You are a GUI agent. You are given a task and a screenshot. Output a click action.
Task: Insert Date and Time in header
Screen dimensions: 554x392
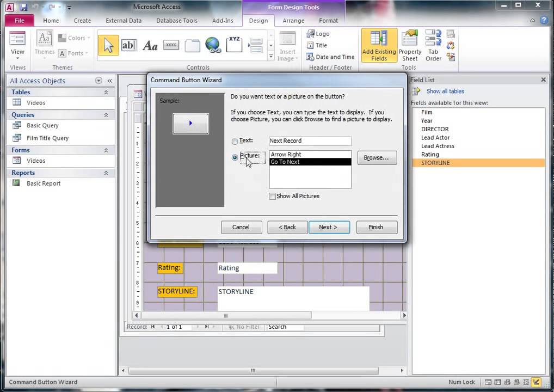click(x=330, y=57)
